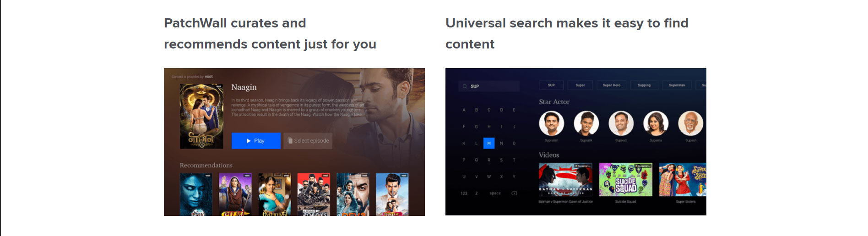Click the Naagin poster image

pyautogui.click(x=201, y=116)
